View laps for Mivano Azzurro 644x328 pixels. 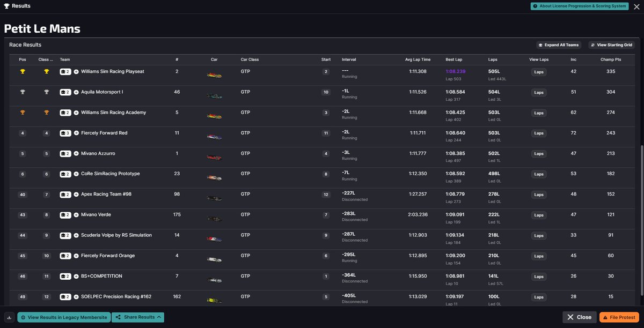539,154
